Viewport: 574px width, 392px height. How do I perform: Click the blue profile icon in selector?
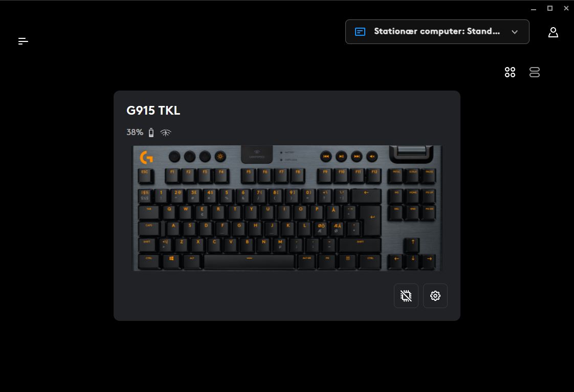point(360,32)
